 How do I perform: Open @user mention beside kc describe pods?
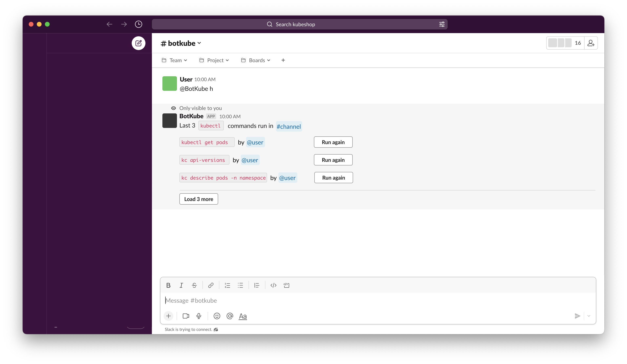(x=287, y=178)
